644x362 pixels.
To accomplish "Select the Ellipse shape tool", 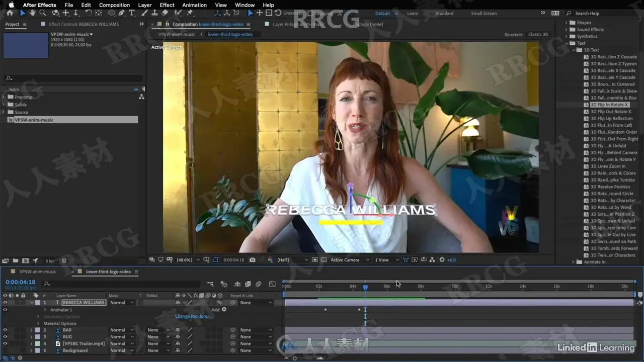I will pos(111,13).
